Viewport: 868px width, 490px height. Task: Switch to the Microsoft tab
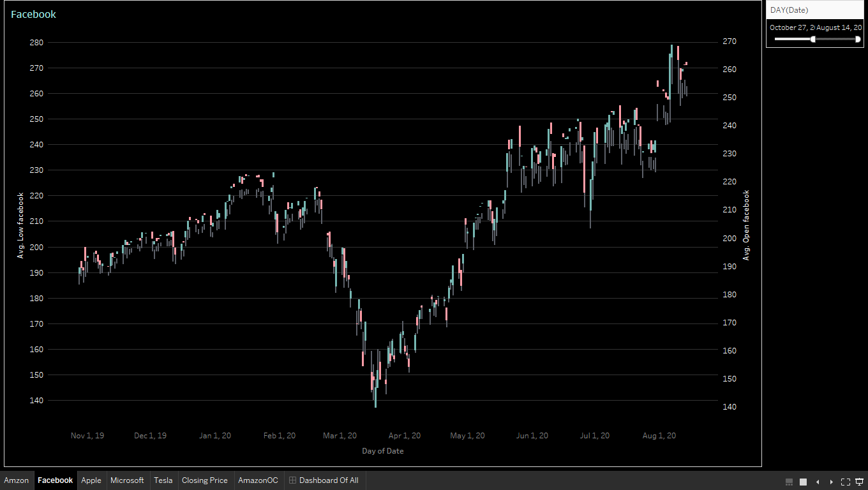pos(128,480)
